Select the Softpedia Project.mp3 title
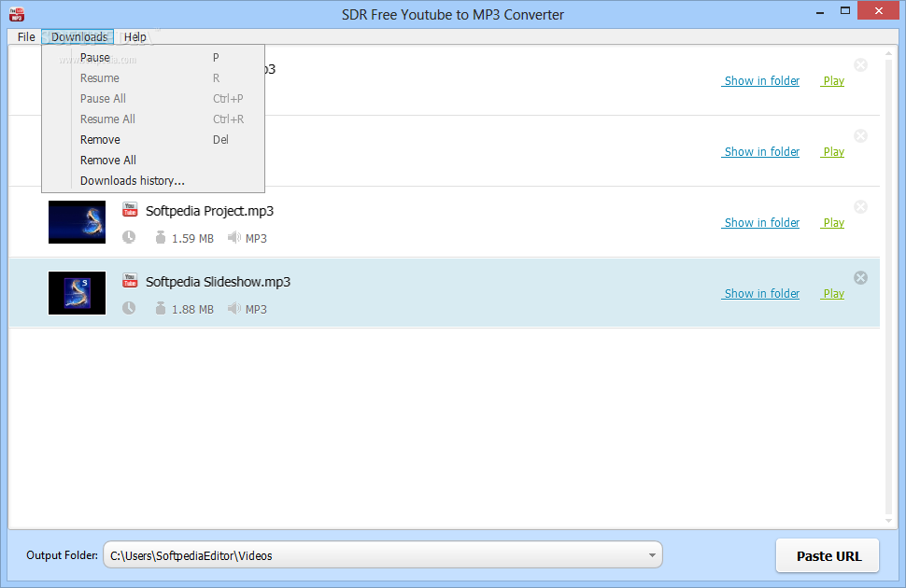 210,212
